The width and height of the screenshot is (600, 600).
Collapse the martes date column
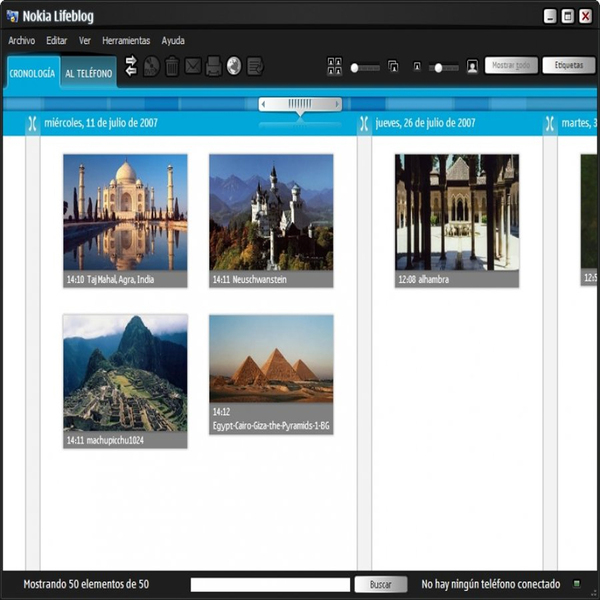pyautogui.click(x=550, y=123)
